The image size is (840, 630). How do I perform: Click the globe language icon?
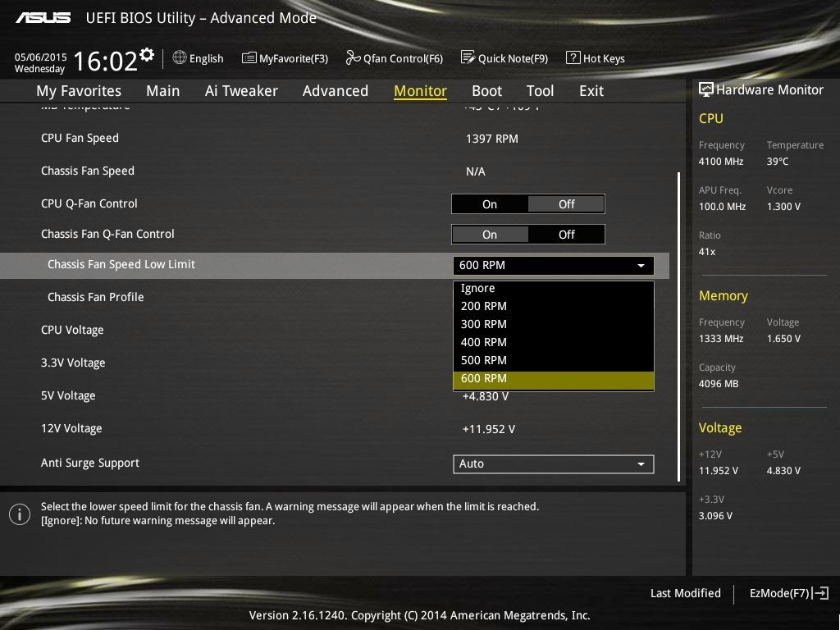click(x=180, y=57)
